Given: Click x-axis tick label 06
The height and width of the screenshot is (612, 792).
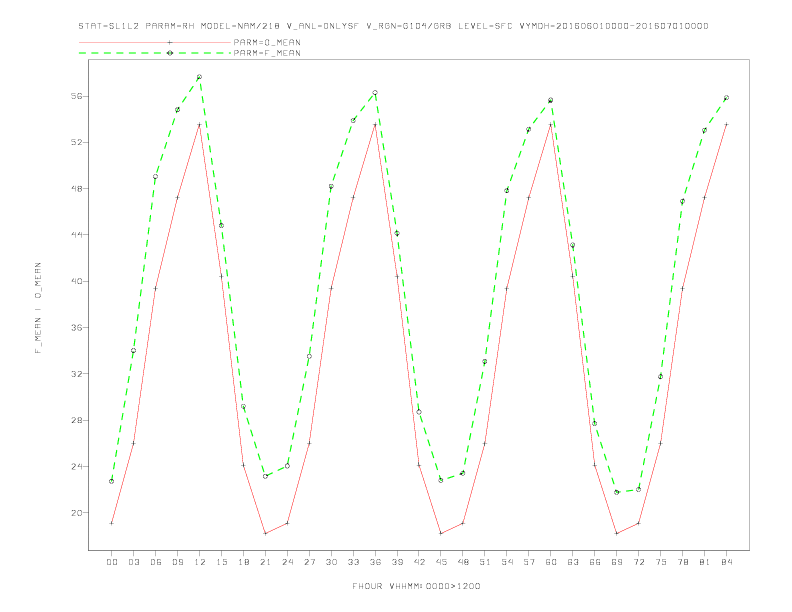Looking at the screenshot, I should click(x=156, y=562).
